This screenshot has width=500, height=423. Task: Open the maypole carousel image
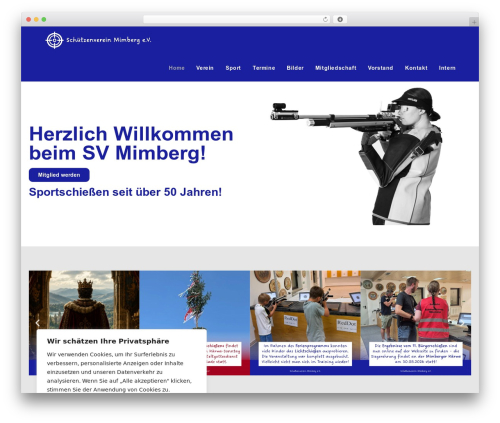click(x=195, y=300)
